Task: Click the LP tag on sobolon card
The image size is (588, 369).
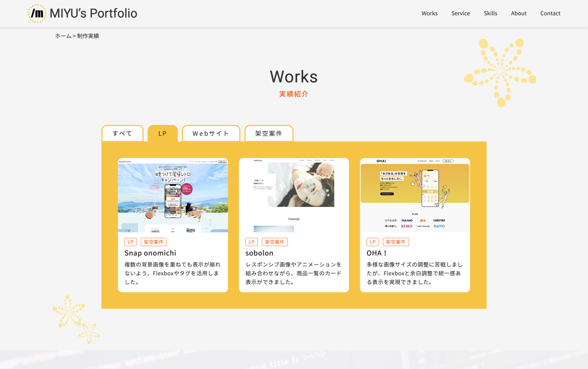Action: pyautogui.click(x=251, y=242)
